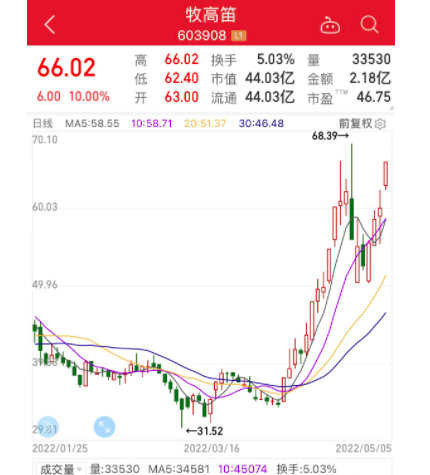
Task: Tap the MA5:58.55 indicator label
Action: 92,123
